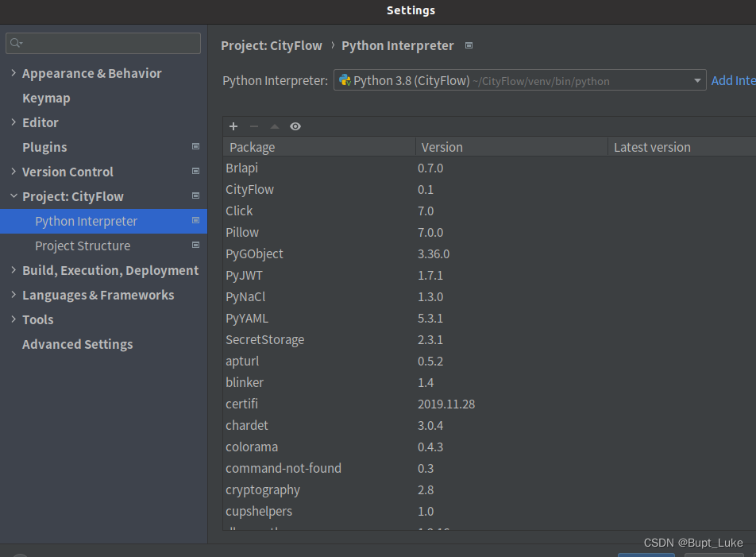Select the CityFlow package row
Viewport: 756px width, 557px height.
(489, 190)
